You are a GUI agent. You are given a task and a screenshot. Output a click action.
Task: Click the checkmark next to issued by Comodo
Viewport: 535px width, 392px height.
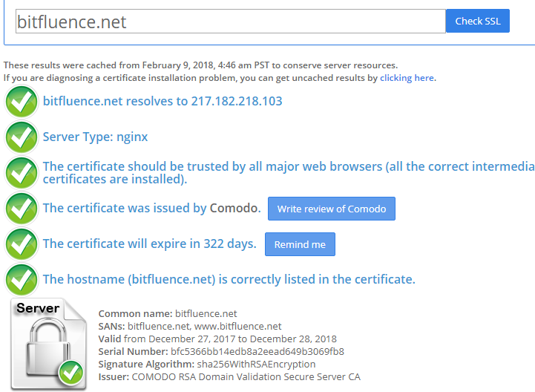tap(22, 209)
